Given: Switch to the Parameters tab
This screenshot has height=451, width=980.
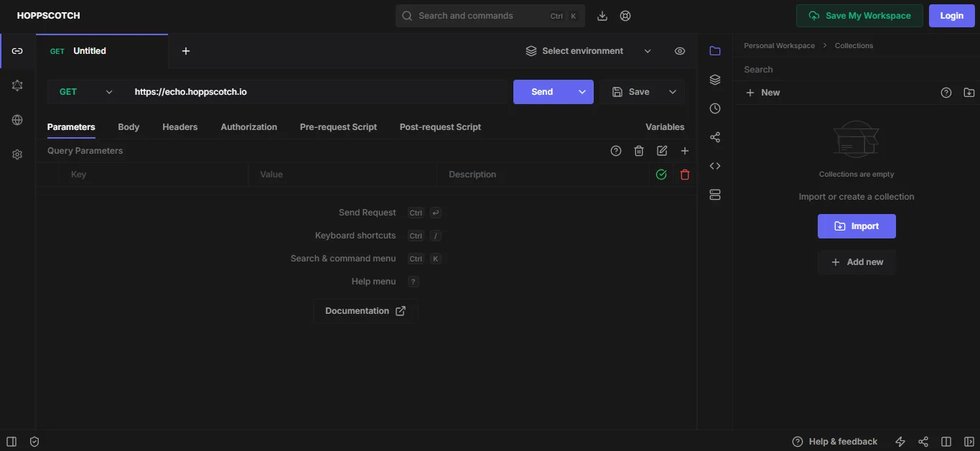Looking at the screenshot, I should [71, 127].
